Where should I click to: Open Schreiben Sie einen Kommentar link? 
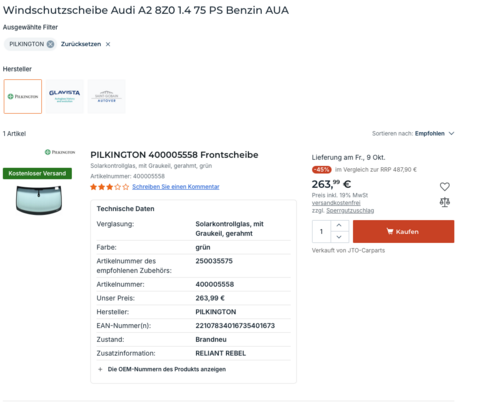click(x=176, y=187)
